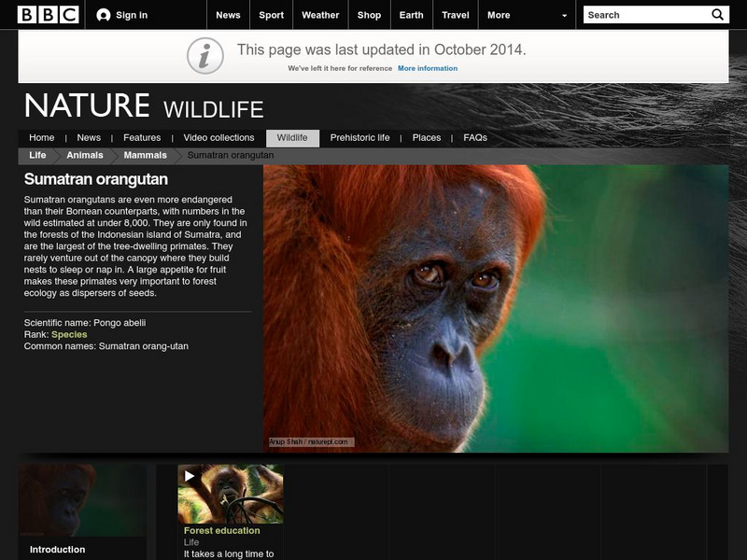Click the 'This page was last updated' banner text

(x=382, y=49)
